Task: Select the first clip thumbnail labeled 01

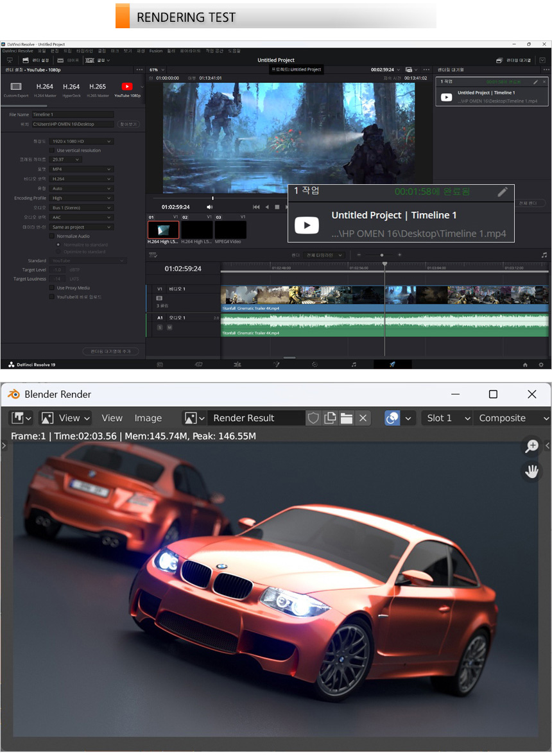Action: click(163, 230)
